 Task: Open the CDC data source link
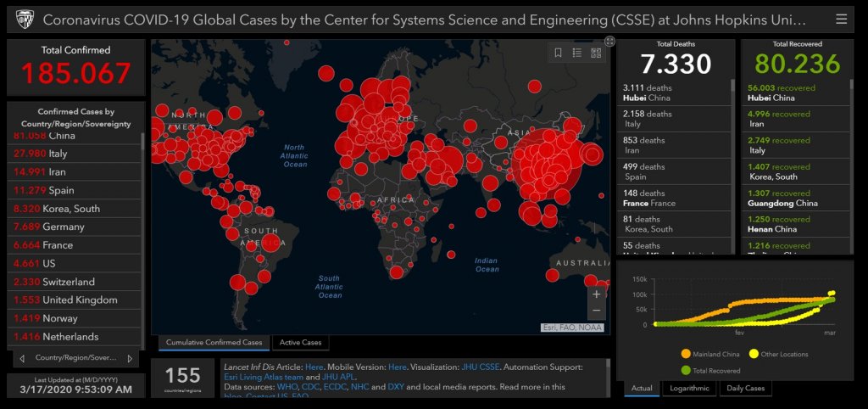(x=309, y=387)
